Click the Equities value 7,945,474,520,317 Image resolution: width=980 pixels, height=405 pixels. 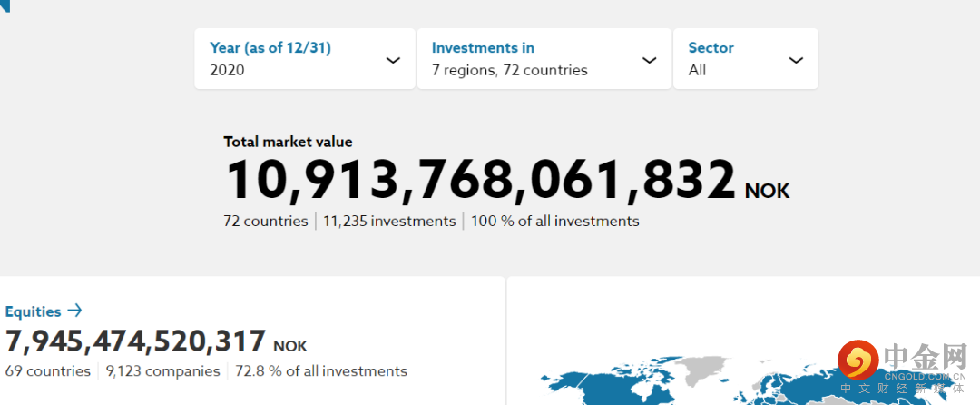(x=136, y=341)
